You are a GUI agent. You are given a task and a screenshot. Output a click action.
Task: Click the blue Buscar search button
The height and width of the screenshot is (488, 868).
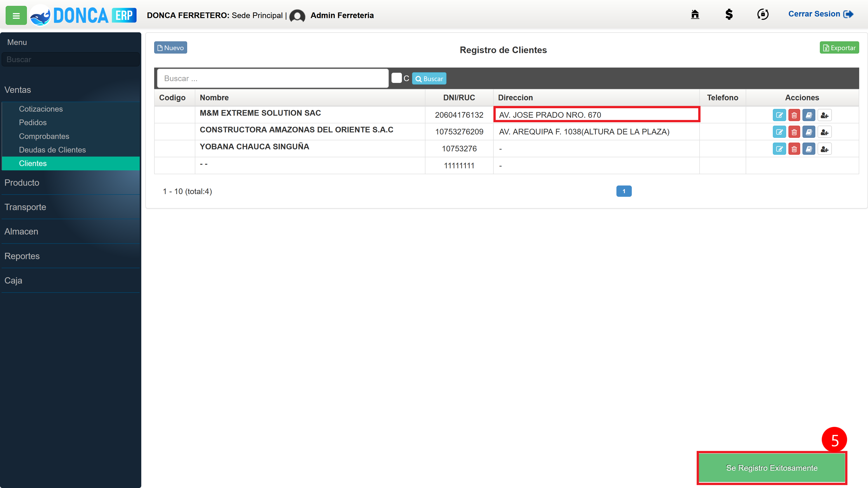429,79
